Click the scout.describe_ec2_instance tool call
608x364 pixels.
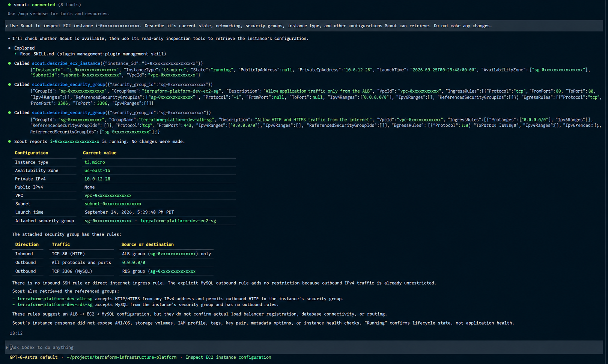108,63
